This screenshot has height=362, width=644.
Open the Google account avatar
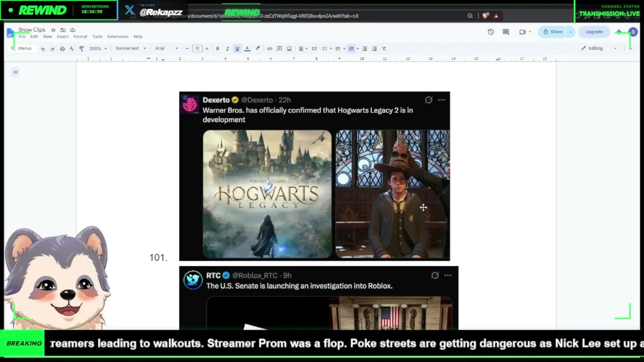point(633,32)
